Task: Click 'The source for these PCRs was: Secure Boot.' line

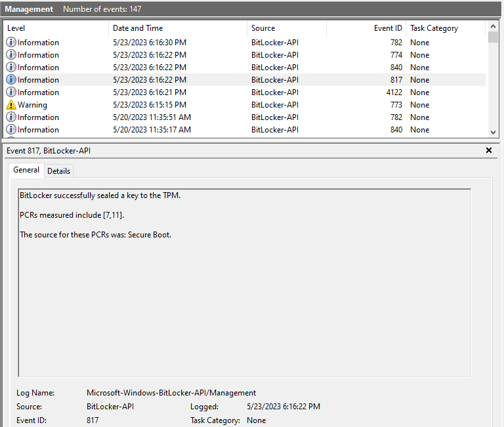Action: (x=95, y=235)
